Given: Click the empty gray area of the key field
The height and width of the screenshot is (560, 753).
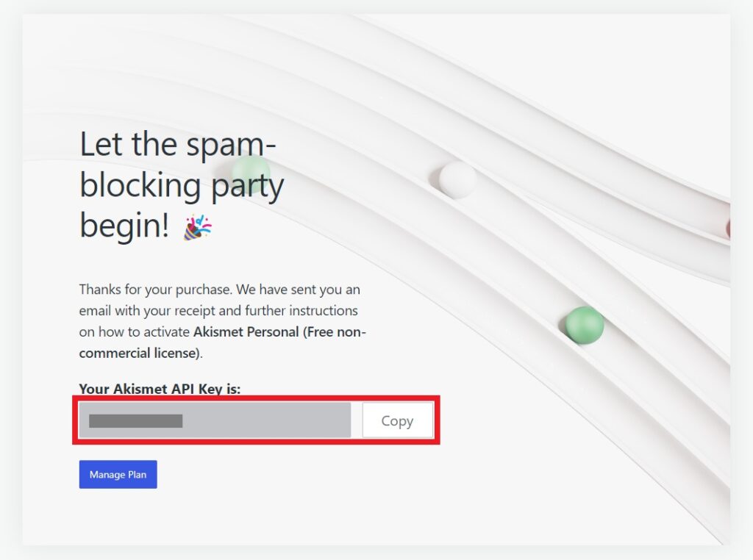Looking at the screenshot, I should click(x=266, y=420).
